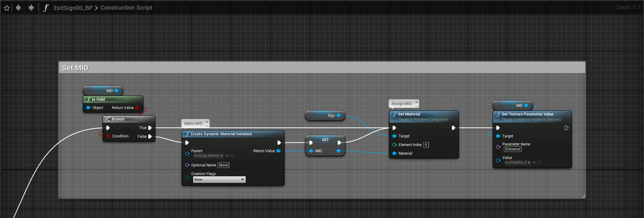Click the Branch execution input pin
The height and width of the screenshot is (218, 644).
point(108,128)
